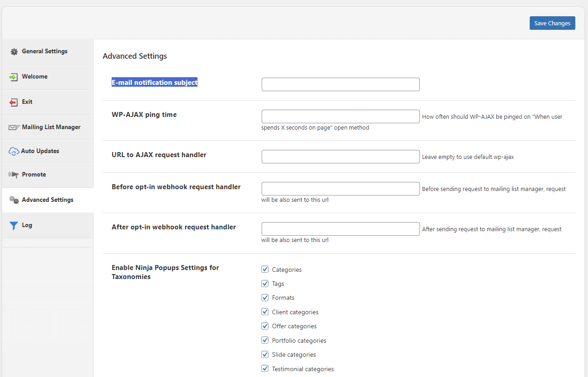Click the After opt-in webhook handler field

(340, 229)
